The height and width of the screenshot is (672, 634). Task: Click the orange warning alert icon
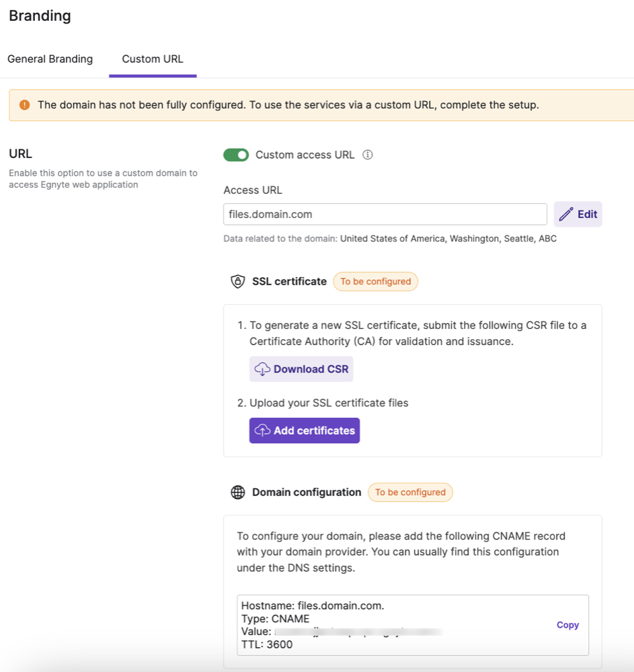pos(25,105)
